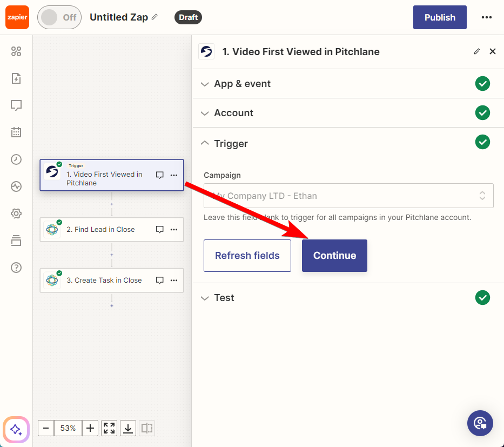The image size is (504, 447).
Task: Open the activity status sidebar icon
Action: (16, 186)
